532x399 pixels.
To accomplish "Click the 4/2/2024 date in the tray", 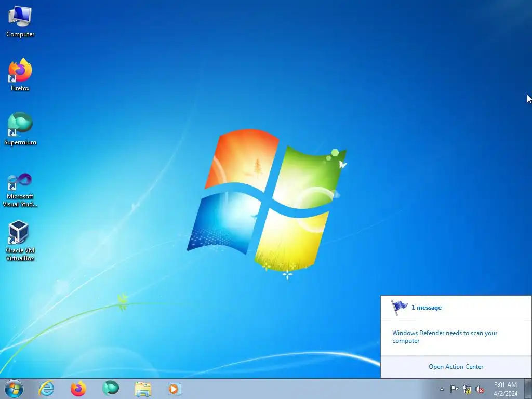I will [x=506, y=394].
